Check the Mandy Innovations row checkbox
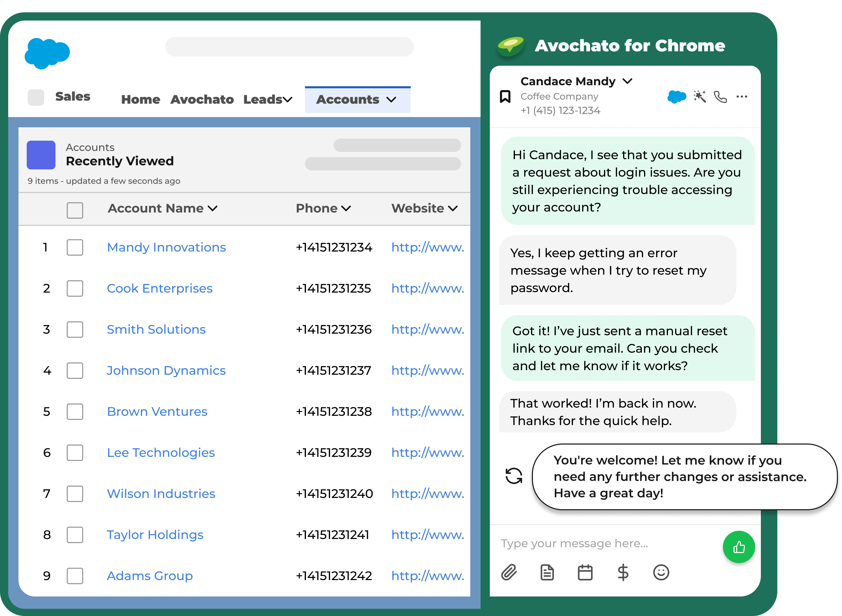 click(75, 248)
